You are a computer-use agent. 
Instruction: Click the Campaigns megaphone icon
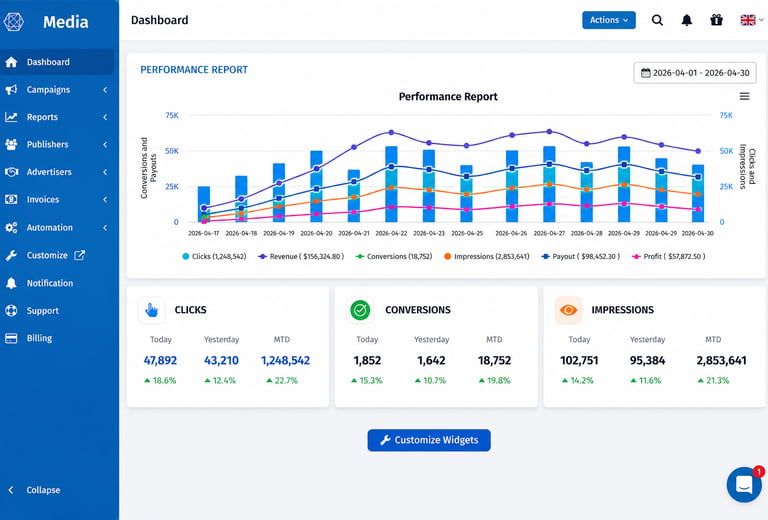point(11,90)
